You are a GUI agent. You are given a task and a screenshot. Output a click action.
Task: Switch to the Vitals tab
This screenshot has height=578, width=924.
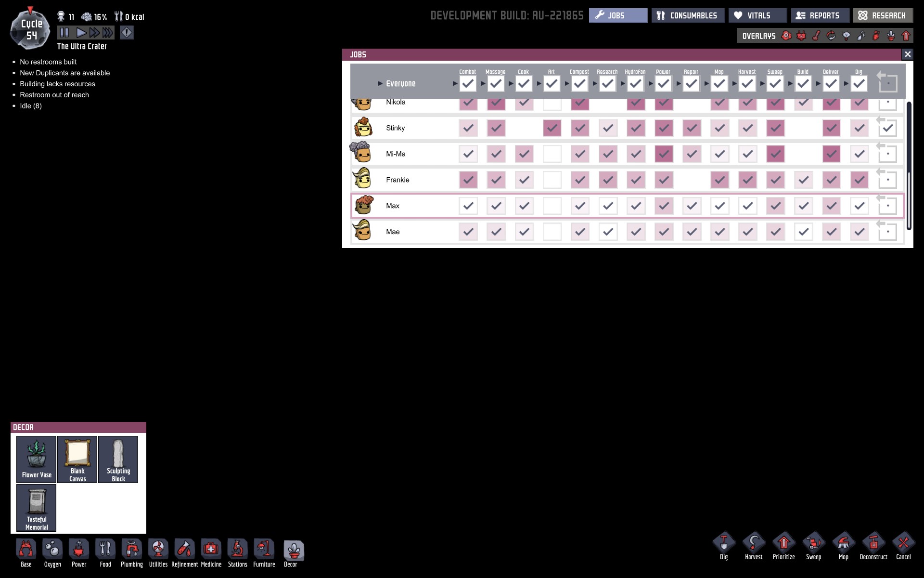click(757, 15)
